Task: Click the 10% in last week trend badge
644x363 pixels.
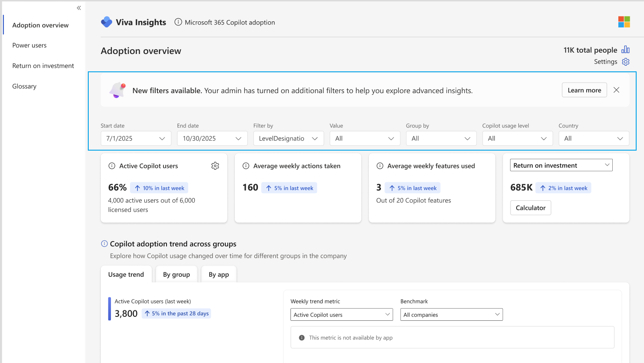Action: click(x=159, y=188)
